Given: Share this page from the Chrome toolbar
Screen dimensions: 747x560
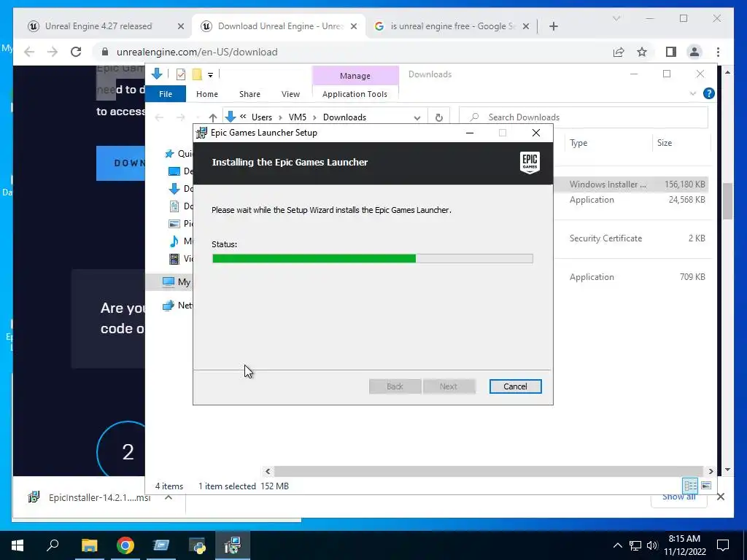Looking at the screenshot, I should point(619,52).
